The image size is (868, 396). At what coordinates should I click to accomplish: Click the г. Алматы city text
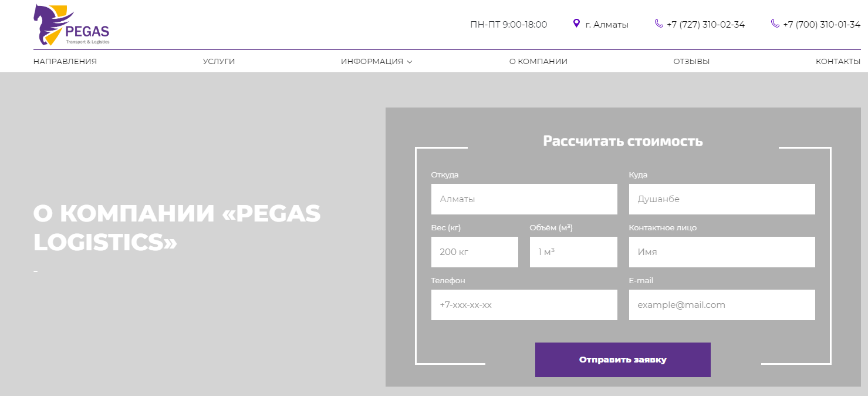pyautogui.click(x=607, y=25)
